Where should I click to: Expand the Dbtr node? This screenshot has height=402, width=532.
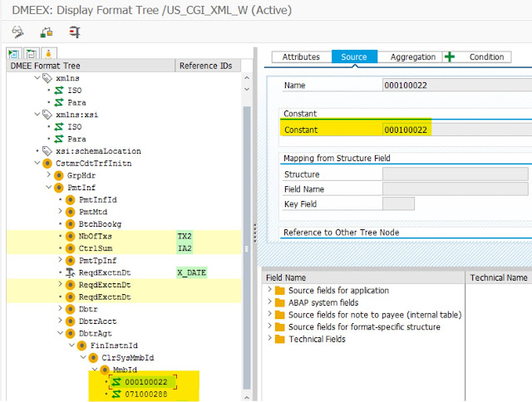(x=60, y=308)
